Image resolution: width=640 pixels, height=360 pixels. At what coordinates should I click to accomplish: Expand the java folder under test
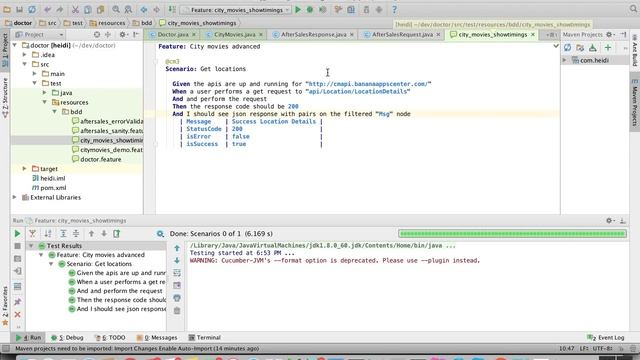pos(44,93)
